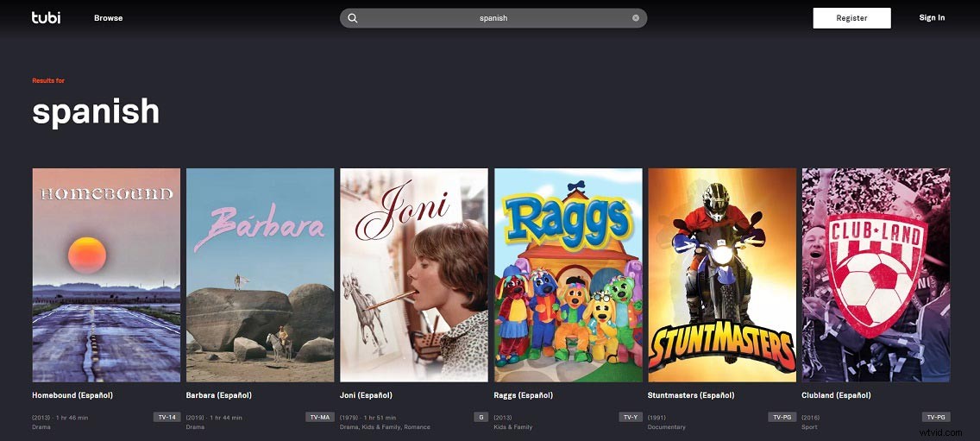980x441 pixels.
Task: Click the Sport genre under Clubland
Action: [810, 427]
